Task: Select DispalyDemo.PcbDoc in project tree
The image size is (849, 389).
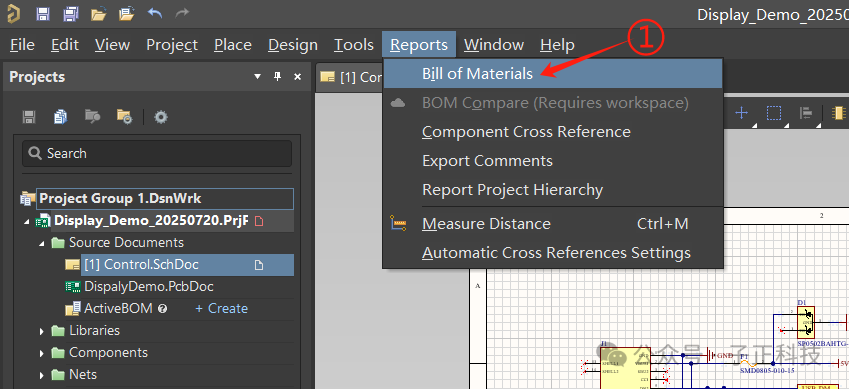Action: tap(148, 286)
